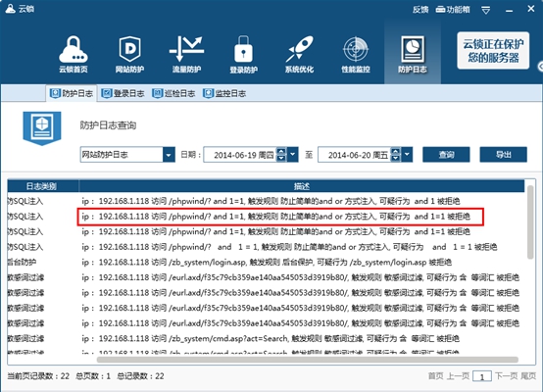The width and height of the screenshot is (543, 392).
Task: Open the 系统优化 rocket icon
Action: coord(299,54)
